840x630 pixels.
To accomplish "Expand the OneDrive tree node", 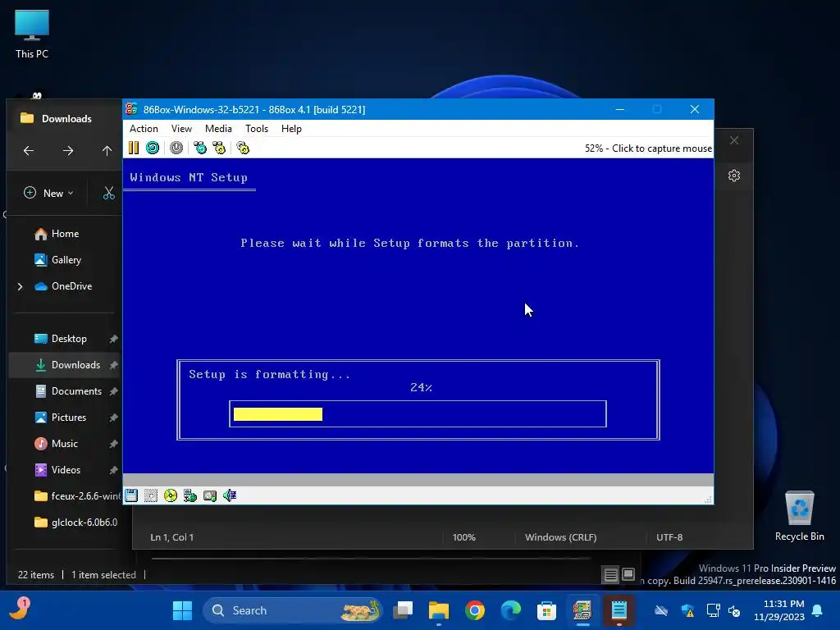I will pyautogui.click(x=20, y=286).
